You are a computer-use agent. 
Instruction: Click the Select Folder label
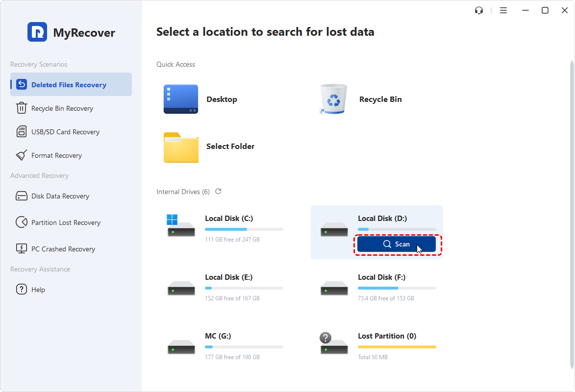(x=230, y=147)
